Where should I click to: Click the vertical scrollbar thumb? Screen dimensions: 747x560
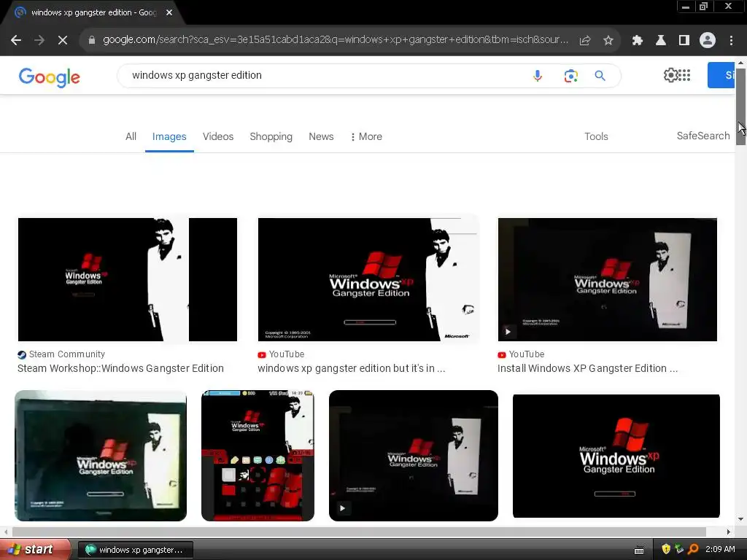[741, 106]
